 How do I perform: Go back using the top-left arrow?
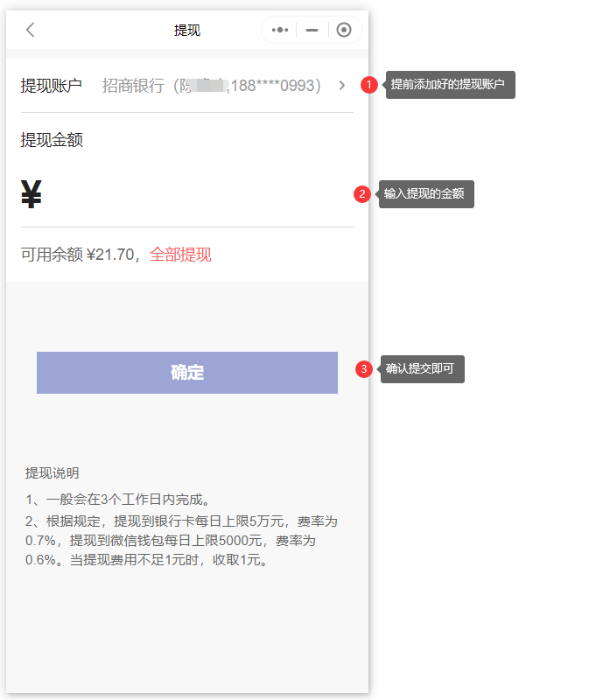31,30
